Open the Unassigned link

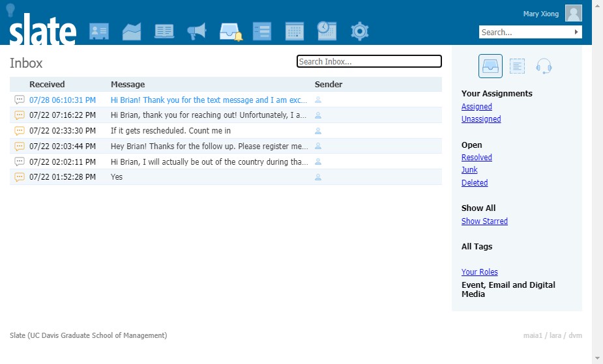pos(481,119)
